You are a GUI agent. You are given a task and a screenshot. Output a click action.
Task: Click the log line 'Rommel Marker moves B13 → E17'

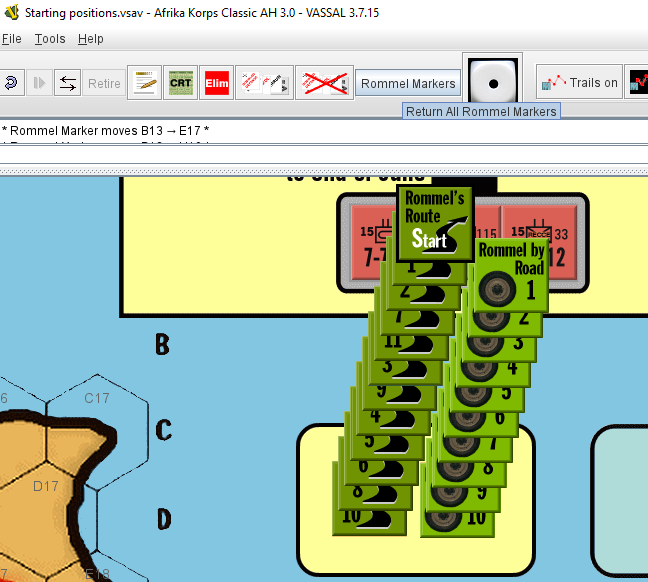[x=105, y=131]
